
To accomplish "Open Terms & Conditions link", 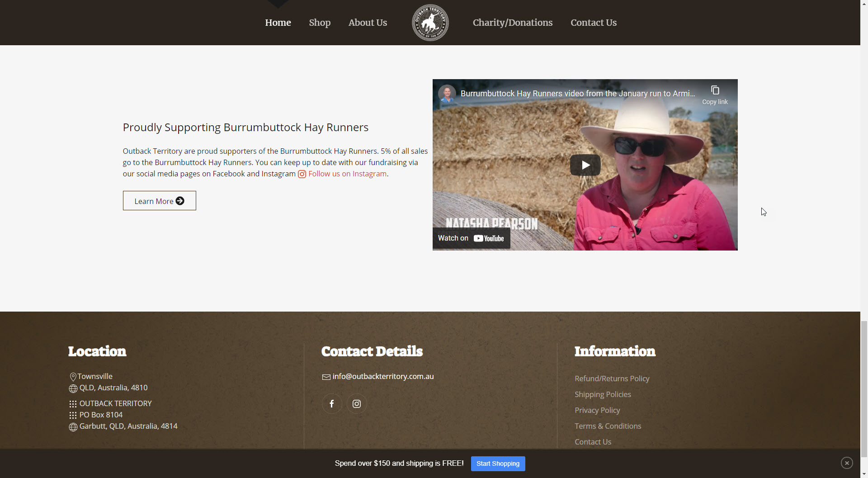I will tap(608, 426).
